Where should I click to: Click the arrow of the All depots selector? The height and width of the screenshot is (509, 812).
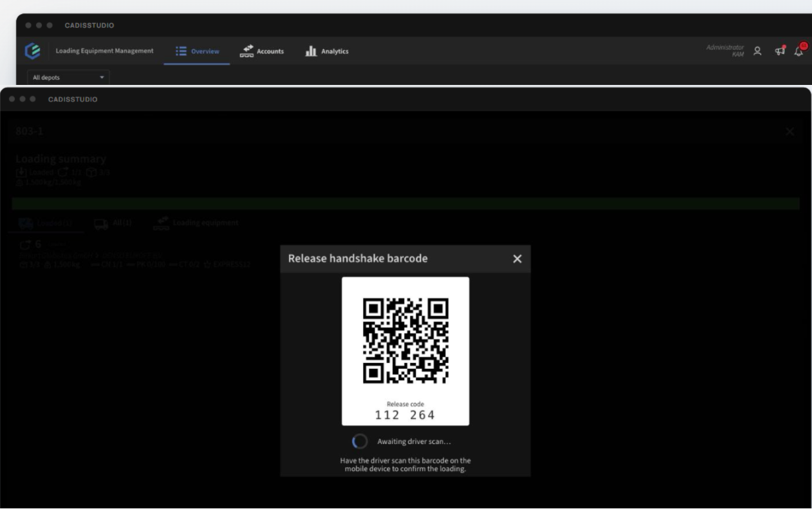[102, 78]
